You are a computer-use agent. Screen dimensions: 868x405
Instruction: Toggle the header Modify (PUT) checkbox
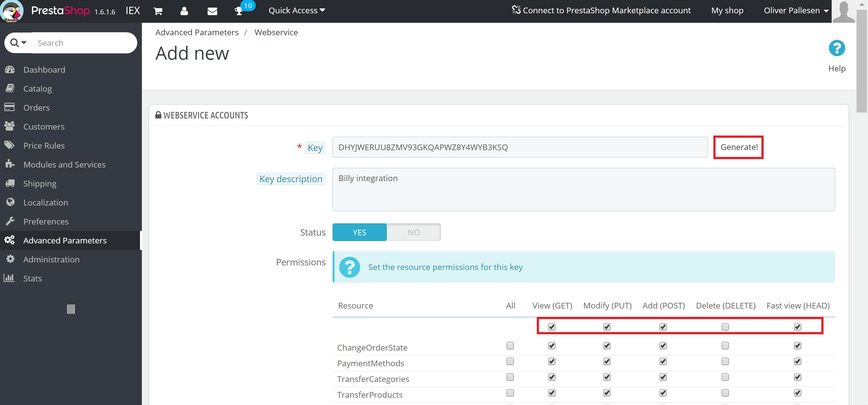[607, 327]
